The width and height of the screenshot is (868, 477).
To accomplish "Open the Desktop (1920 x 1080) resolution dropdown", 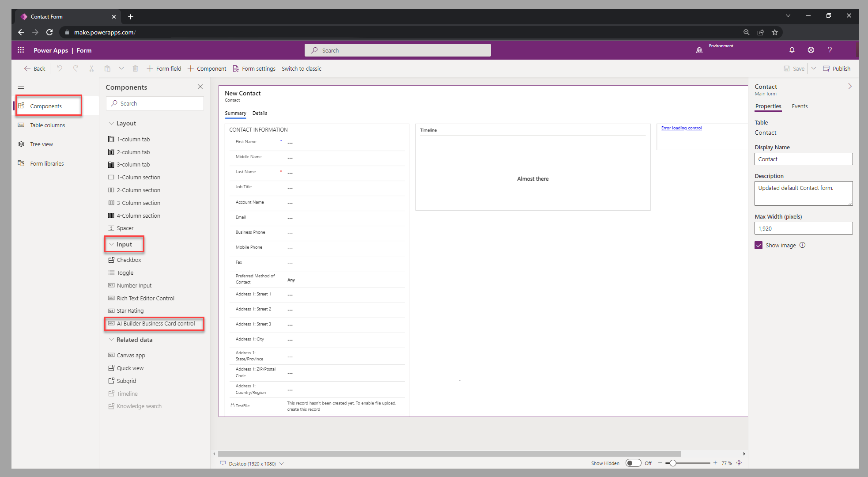I will pyautogui.click(x=282, y=463).
